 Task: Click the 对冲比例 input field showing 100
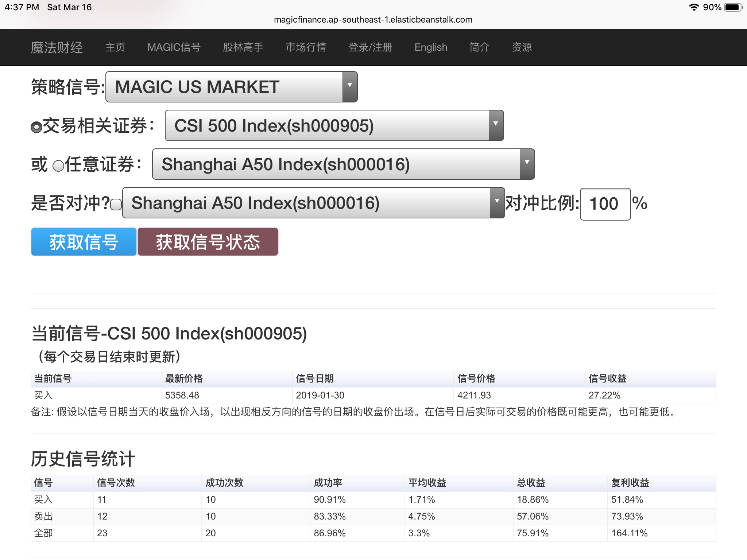[x=605, y=204]
